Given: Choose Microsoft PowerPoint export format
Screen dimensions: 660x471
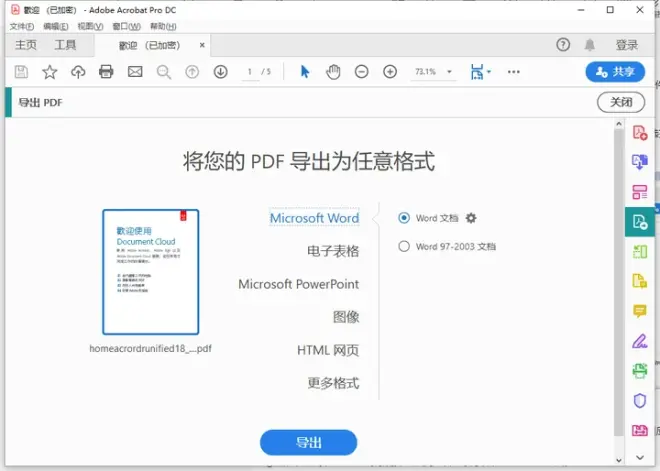Looking at the screenshot, I should [298, 284].
